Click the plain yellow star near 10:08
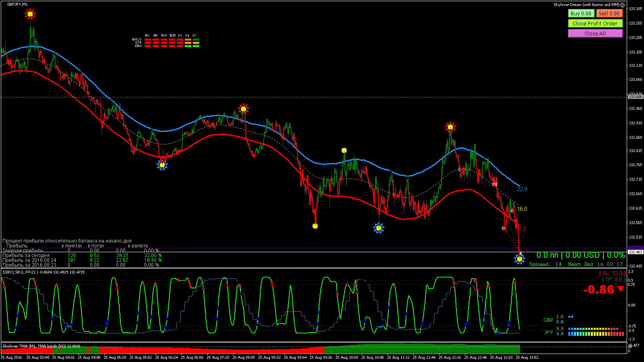The image size is (644, 362). 344,150
